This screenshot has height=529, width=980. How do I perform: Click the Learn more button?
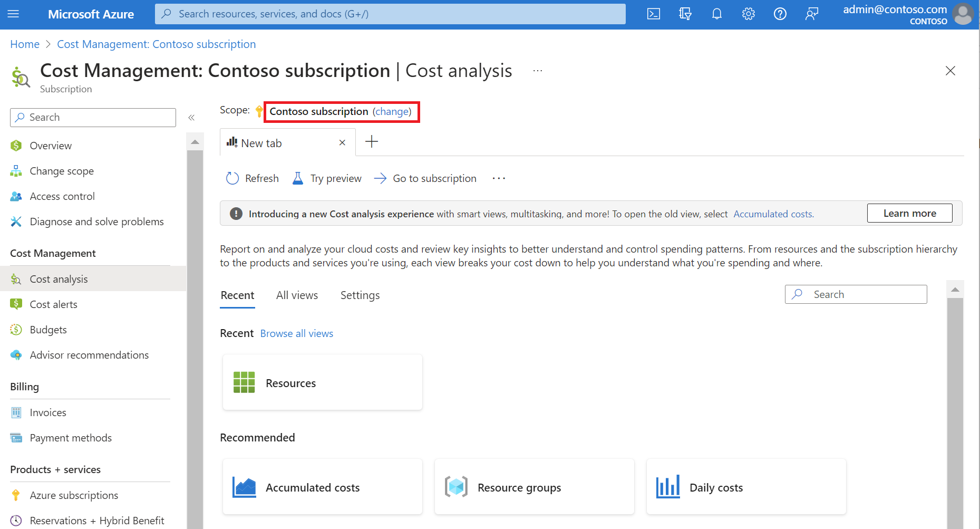[x=909, y=214]
